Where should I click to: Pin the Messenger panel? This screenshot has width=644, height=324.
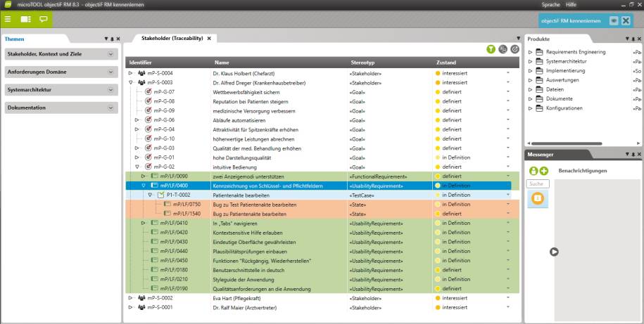coord(633,154)
